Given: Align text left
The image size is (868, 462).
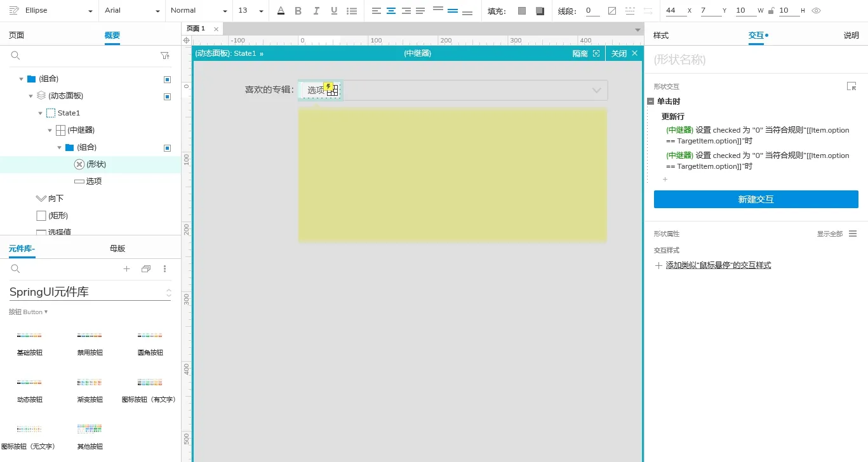Looking at the screenshot, I should (377, 11).
